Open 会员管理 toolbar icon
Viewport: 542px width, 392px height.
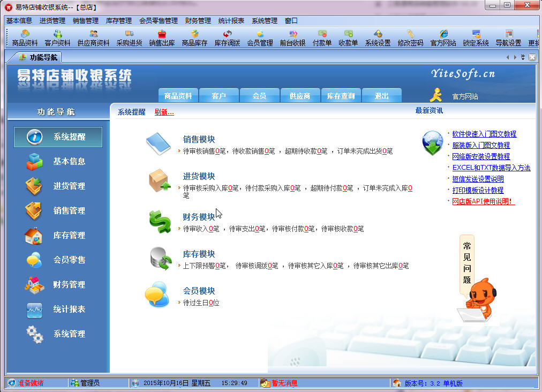click(x=260, y=38)
